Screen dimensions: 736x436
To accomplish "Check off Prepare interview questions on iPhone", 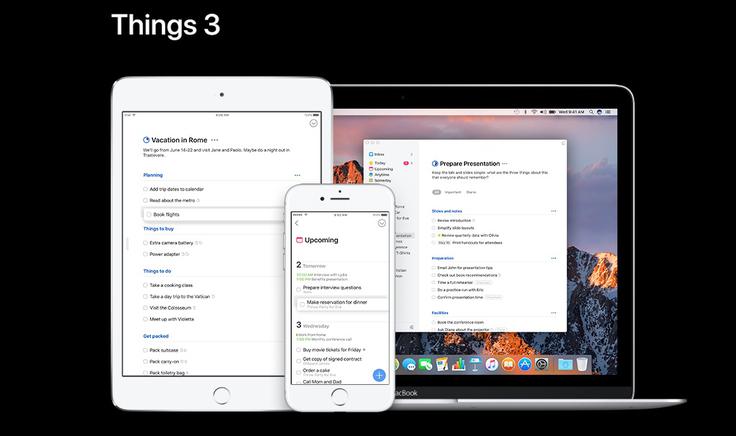I will coord(299,289).
